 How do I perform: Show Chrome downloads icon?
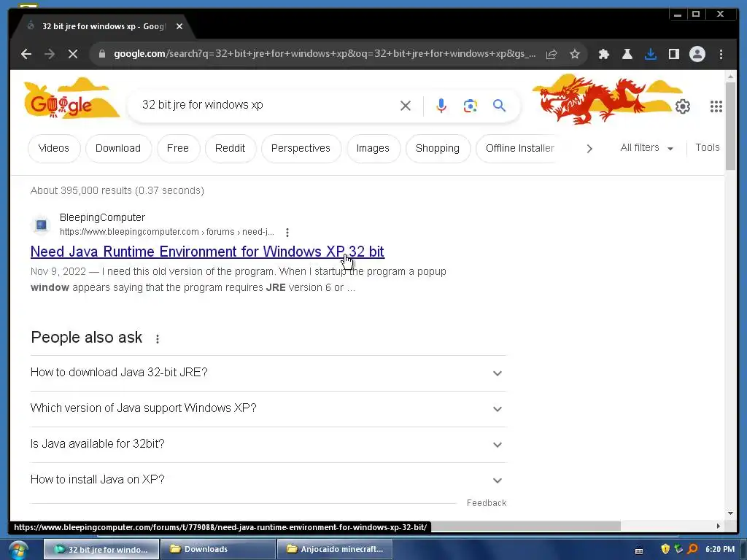[x=650, y=54]
